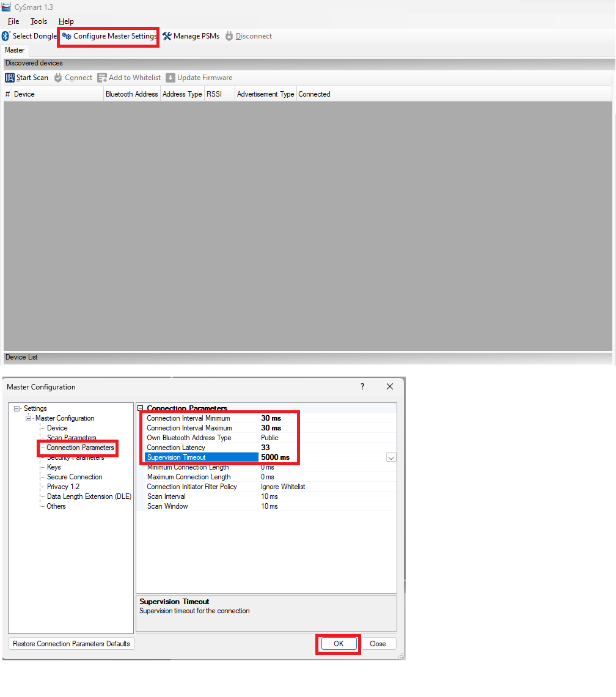
Task: Select Privacy 1.2 in settings tree
Action: pyautogui.click(x=63, y=487)
